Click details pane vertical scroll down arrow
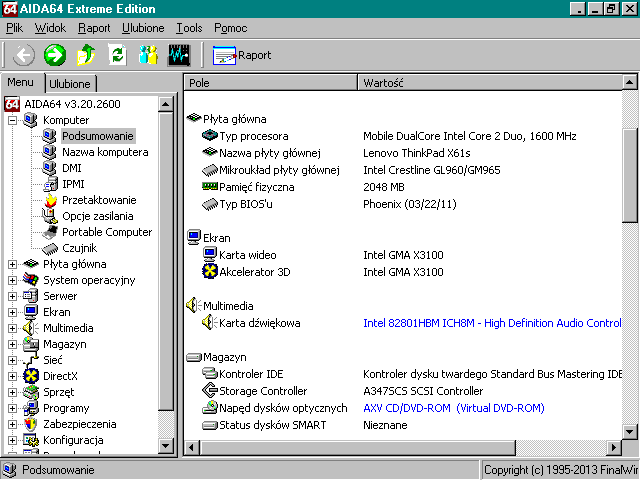This screenshot has height=480, width=640. pos(629,431)
